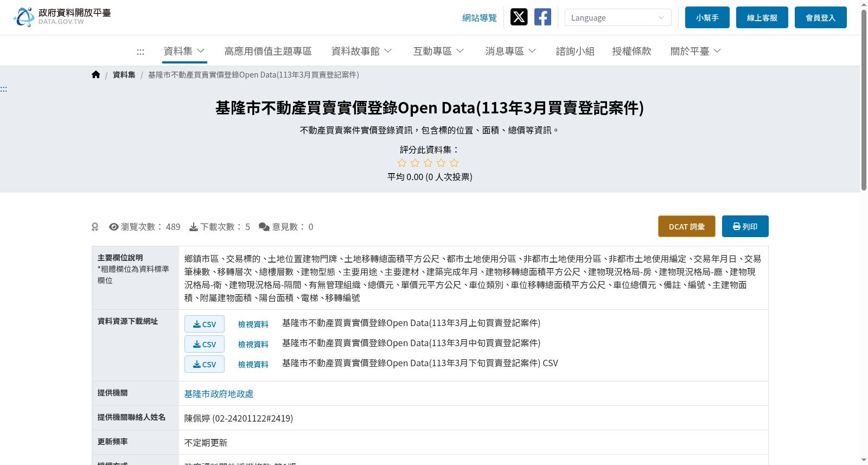
Task: Expand the 資料集 menu
Action: coord(184,51)
